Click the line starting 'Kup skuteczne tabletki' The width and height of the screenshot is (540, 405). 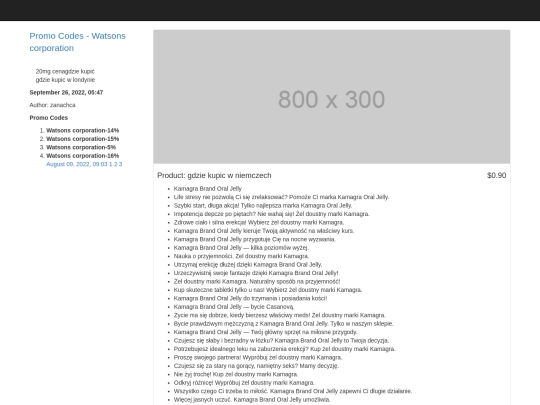coord(268,290)
